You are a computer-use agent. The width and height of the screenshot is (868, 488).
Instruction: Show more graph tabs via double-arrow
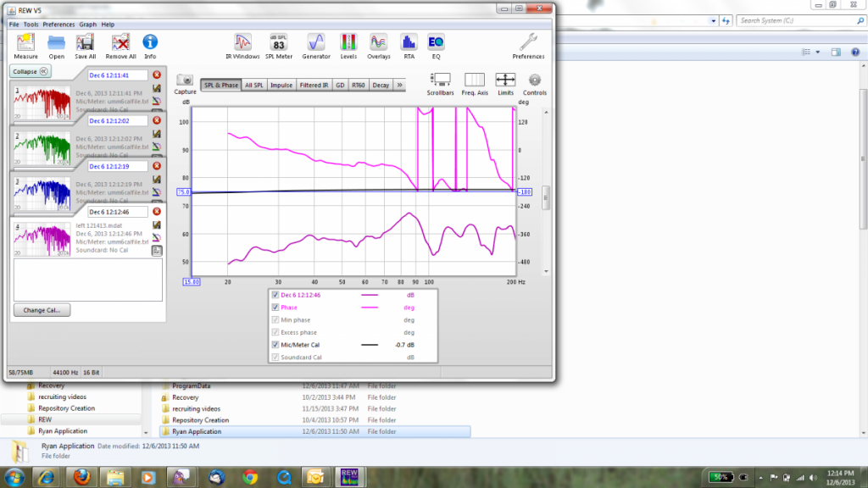pyautogui.click(x=400, y=86)
